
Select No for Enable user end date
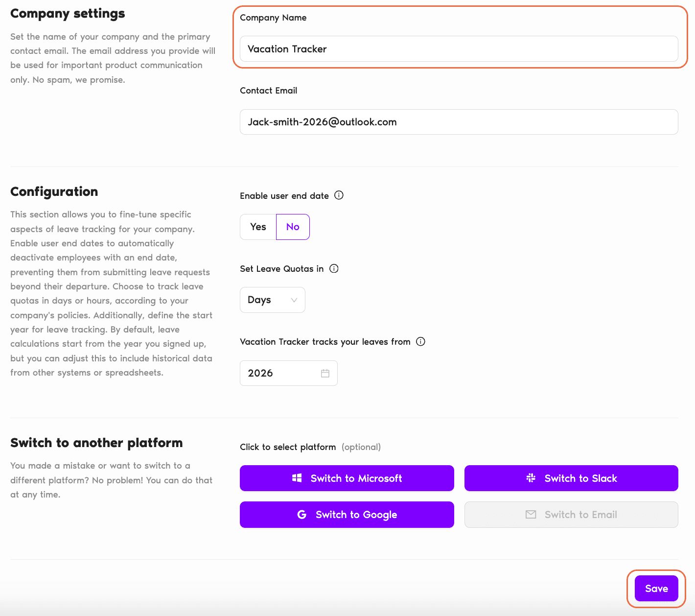click(293, 227)
